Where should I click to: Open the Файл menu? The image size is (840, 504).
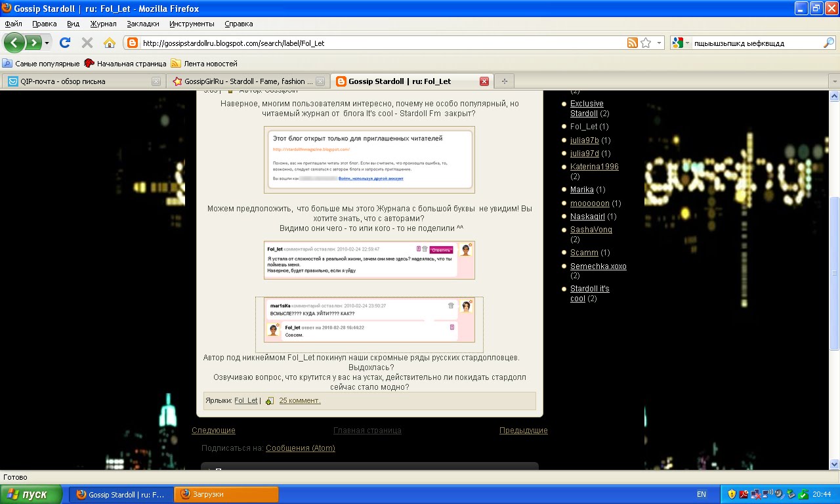(13, 24)
